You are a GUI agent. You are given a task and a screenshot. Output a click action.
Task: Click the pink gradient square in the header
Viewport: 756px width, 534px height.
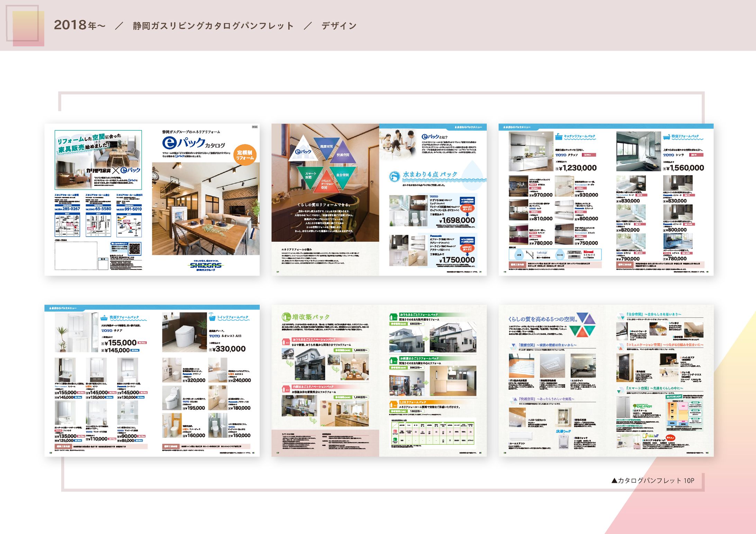click(x=28, y=29)
